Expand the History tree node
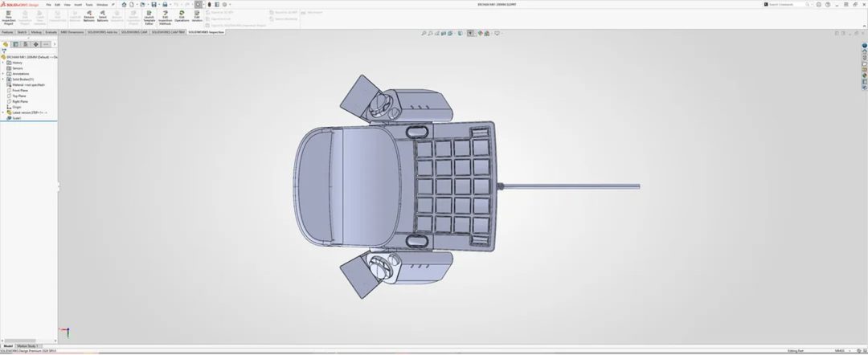 (x=3, y=63)
